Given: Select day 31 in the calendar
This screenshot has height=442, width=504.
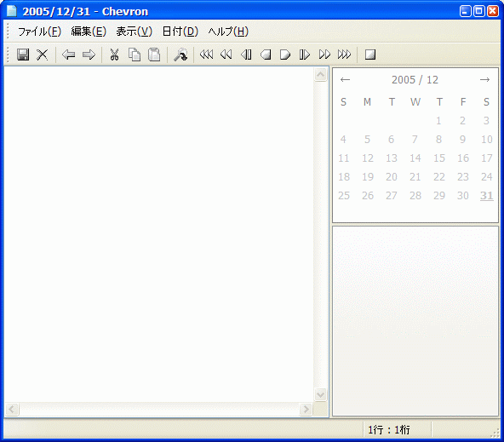Looking at the screenshot, I should click(x=487, y=195).
